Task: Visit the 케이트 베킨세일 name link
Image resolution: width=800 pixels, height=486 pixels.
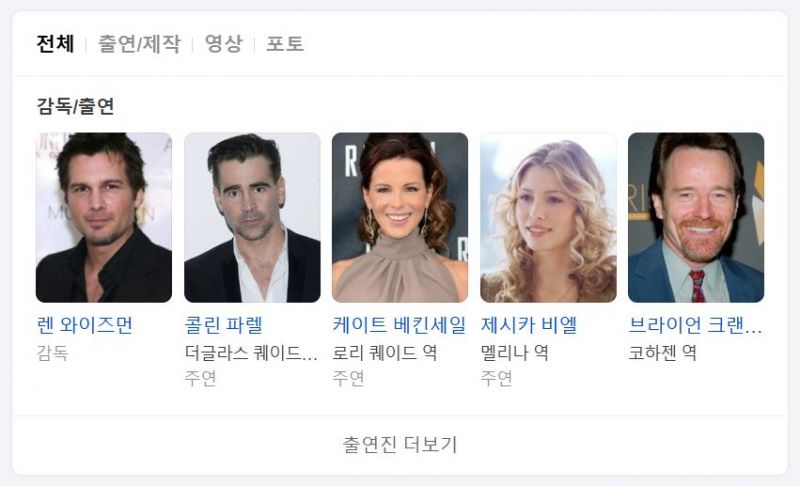Action: point(399,325)
